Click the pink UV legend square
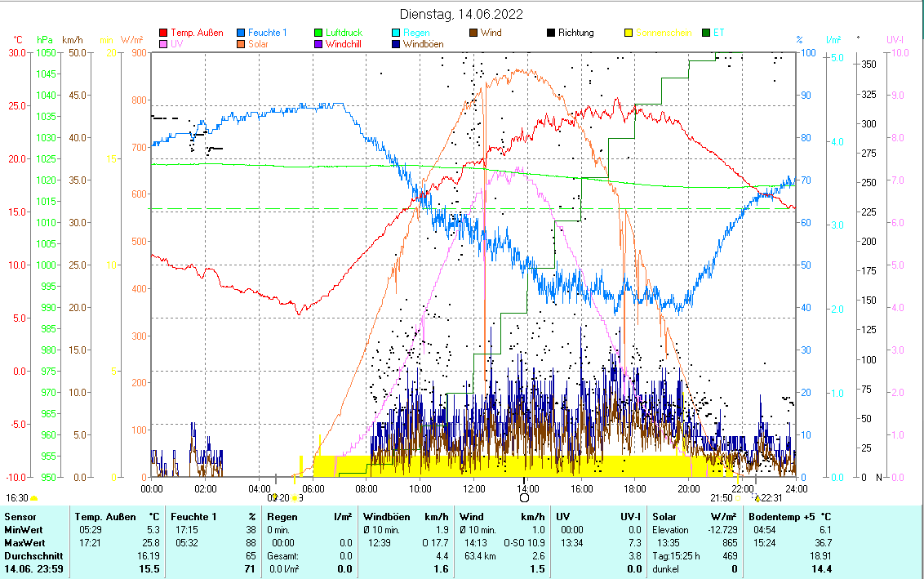Viewport: 924px width, 579px height. [x=163, y=44]
